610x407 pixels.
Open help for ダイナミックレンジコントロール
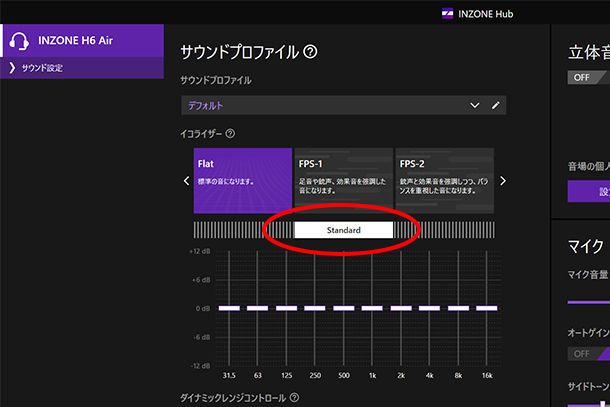[x=295, y=398]
